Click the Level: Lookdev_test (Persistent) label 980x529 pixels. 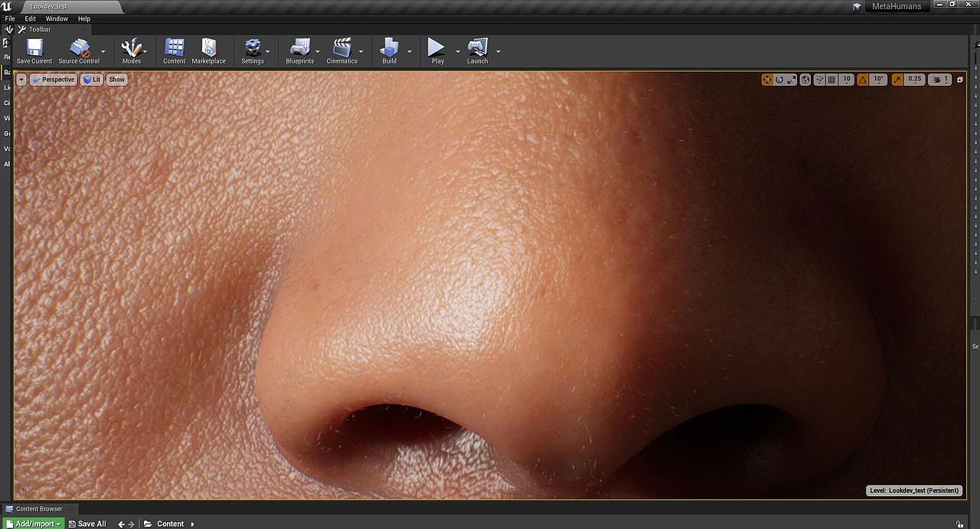(914, 490)
